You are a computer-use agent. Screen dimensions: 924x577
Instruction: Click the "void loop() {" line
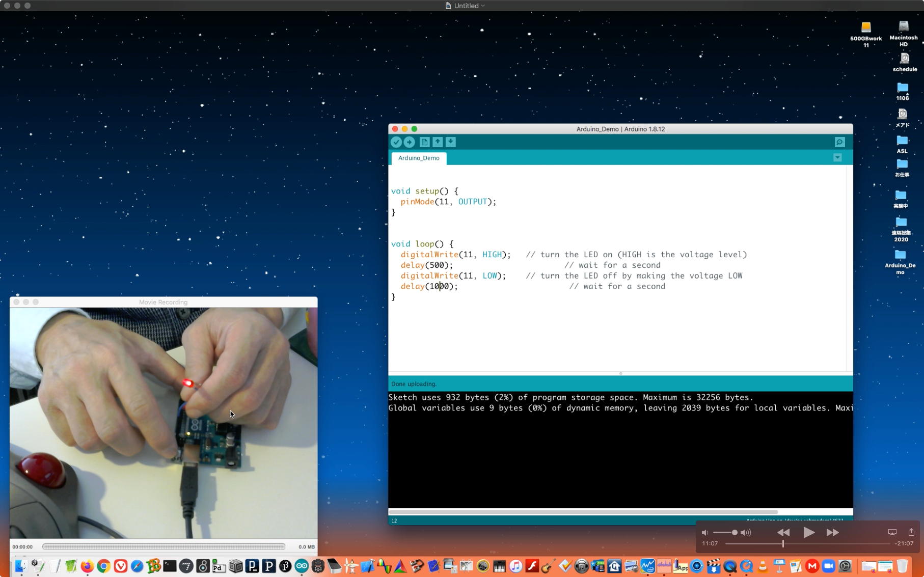pos(422,244)
